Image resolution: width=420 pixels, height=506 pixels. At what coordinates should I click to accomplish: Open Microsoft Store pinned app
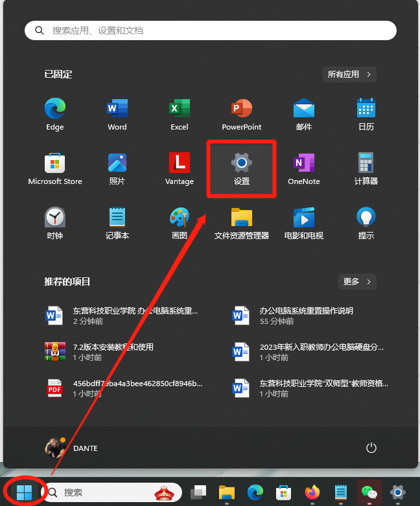click(55, 168)
